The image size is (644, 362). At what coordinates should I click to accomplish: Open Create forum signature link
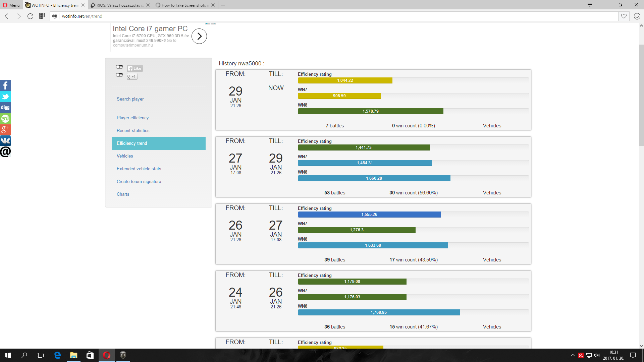139,181
